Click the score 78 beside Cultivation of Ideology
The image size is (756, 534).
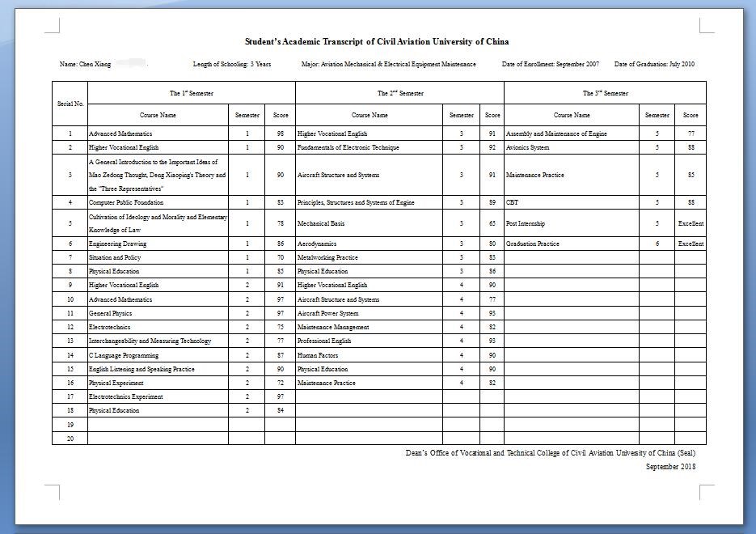pyautogui.click(x=281, y=223)
